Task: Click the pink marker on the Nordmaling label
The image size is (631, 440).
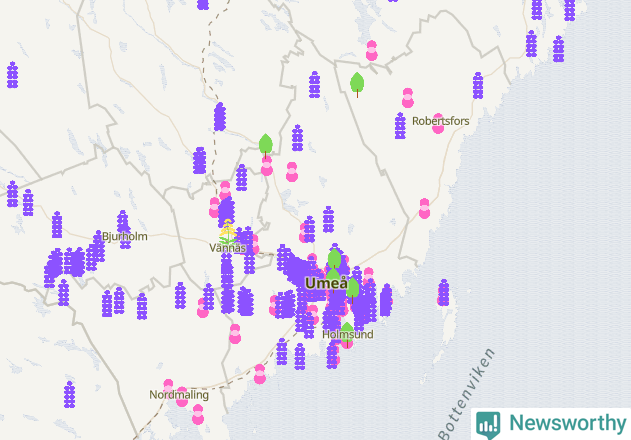Action: 182,397
